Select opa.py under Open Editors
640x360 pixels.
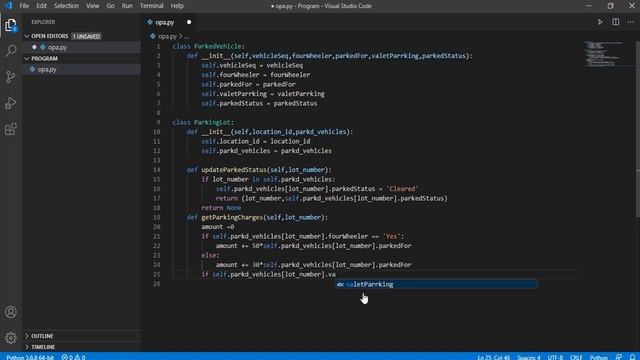tap(82, 47)
